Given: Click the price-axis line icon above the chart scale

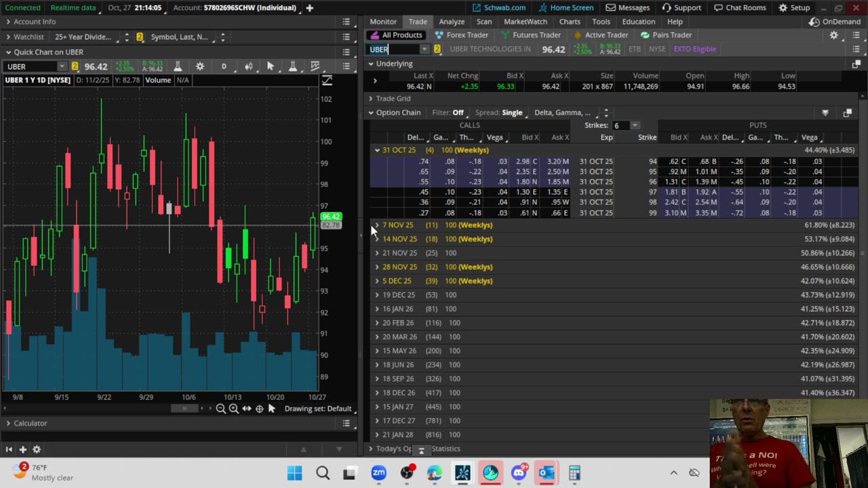Looking at the screenshot, I should coord(327,81).
